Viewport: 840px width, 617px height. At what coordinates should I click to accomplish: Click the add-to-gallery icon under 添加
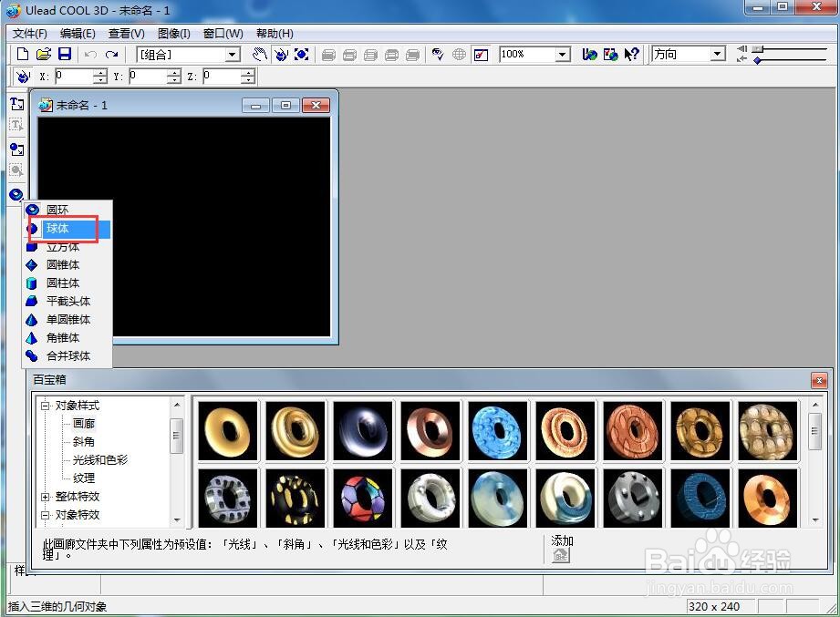pyautogui.click(x=561, y=555)
